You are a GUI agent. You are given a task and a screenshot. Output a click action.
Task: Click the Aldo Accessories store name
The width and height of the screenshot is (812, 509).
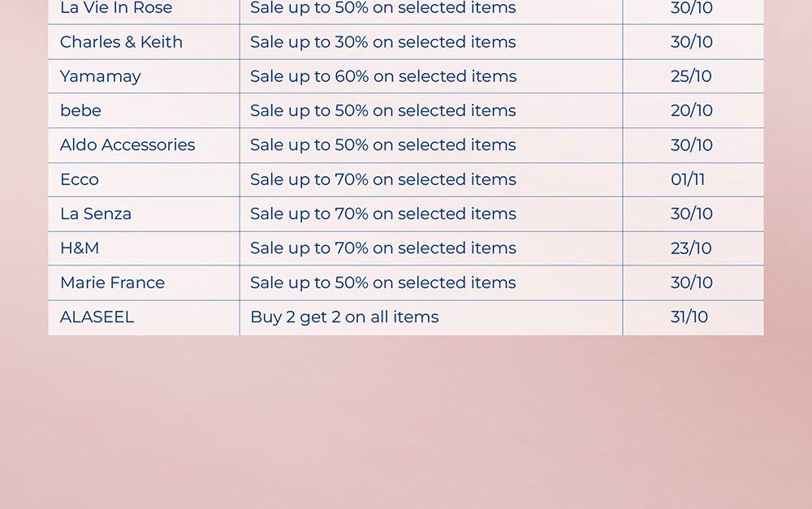click(x=127, y=145)
